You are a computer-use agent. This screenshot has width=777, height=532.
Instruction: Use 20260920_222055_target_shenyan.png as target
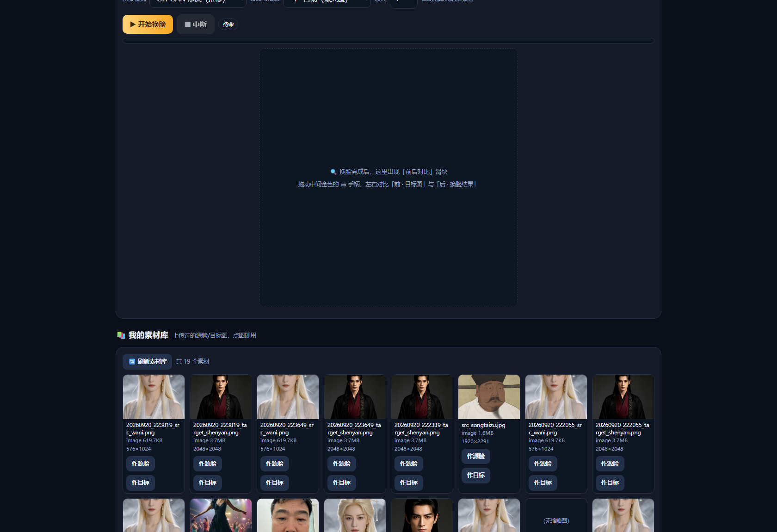(x=610, y=483)
